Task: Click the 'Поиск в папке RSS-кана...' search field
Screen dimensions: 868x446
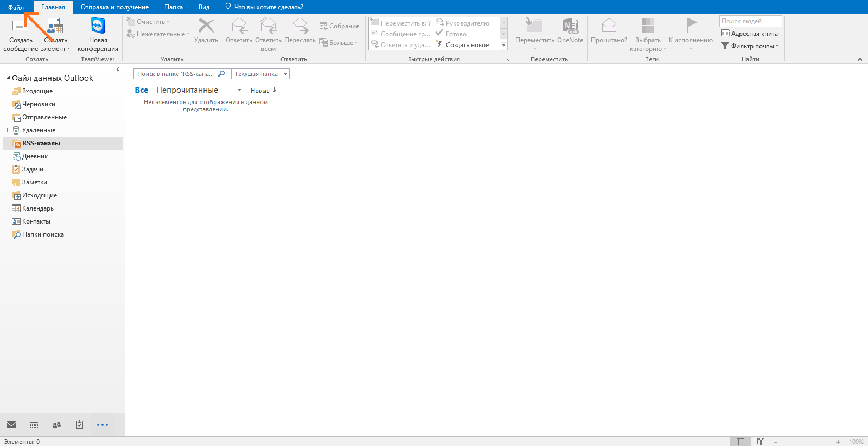Action: (182, 74)
